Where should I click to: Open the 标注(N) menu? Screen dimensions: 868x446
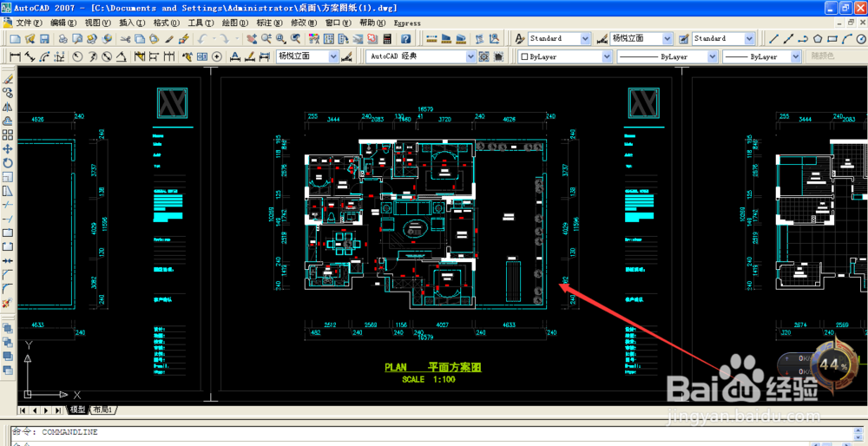click(x=269, y=23)
